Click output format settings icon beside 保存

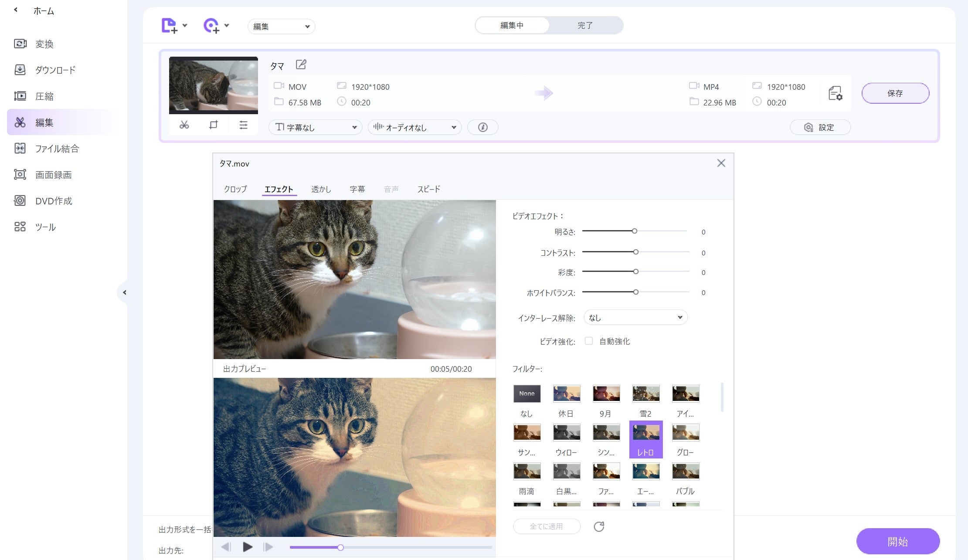tap(835, 93)
